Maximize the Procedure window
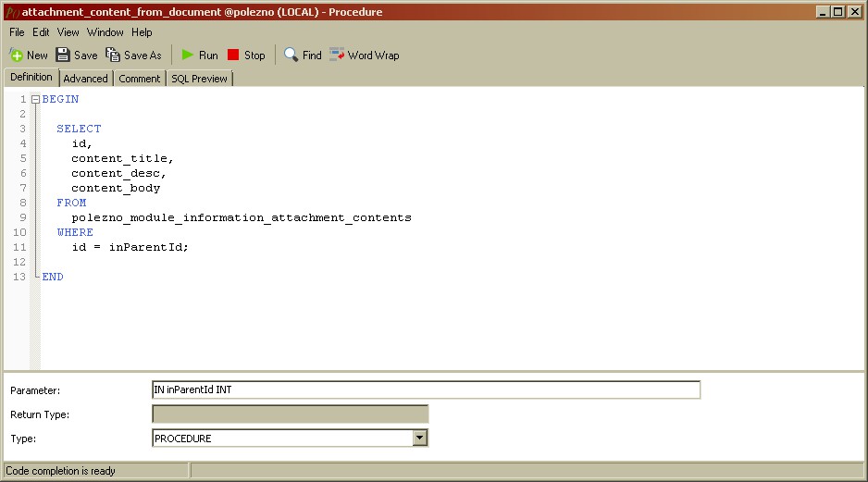Viewport: 868px width, 482px height. click(x=838, y=12)
